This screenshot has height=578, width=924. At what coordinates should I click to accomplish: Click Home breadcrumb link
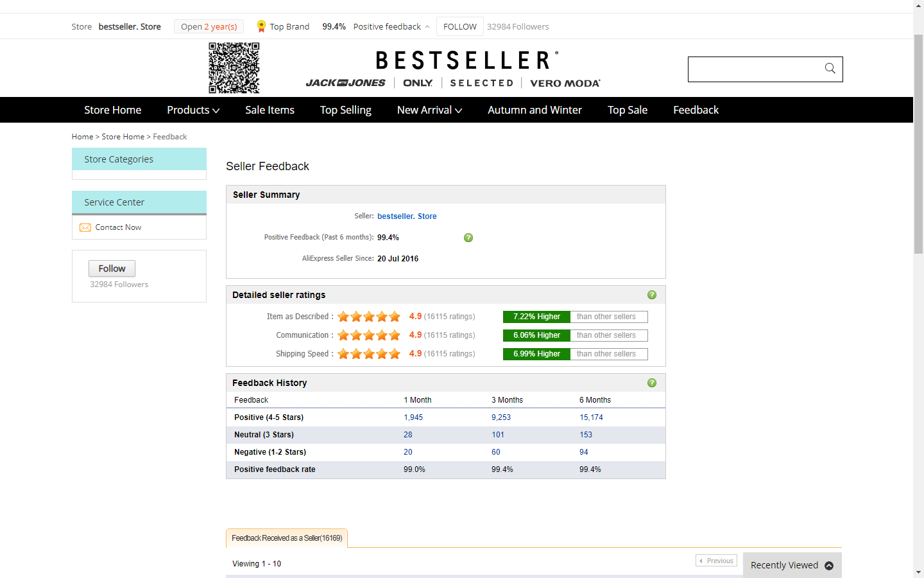tap(82, 137)
